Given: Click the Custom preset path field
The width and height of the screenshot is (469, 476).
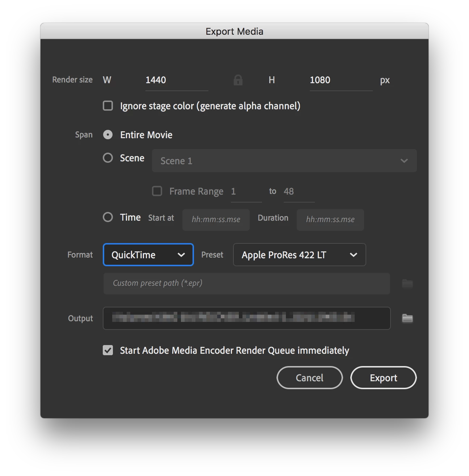Looking at the screenshot, I should [247, 284].
